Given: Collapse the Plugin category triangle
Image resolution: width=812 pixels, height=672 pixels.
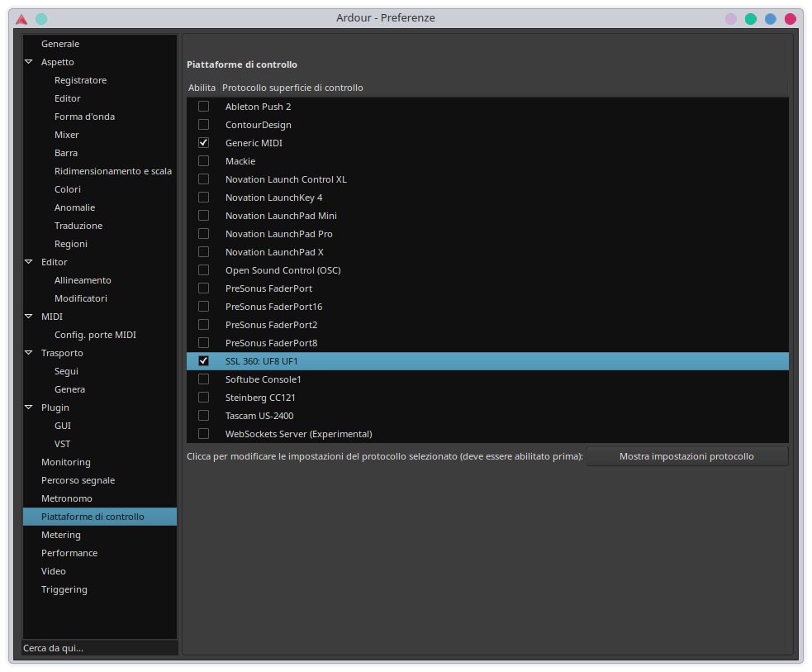Looking at the screenshot, I should [29, 407].
